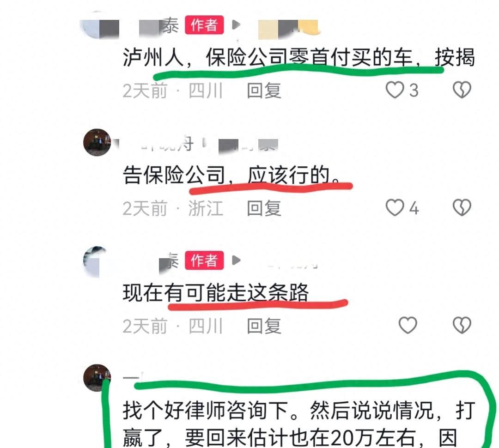Open the dark avatar of the 浙江 commenter
Viewport: 499px width, 448px height.
tap(97, 143)
